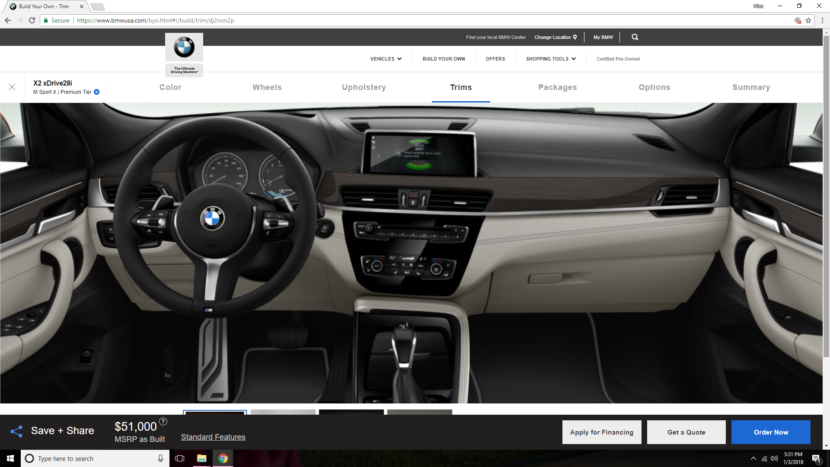This screenshot has height=467, width=830.
Task: Click the browser reload icon
Action: coord(34,20)
